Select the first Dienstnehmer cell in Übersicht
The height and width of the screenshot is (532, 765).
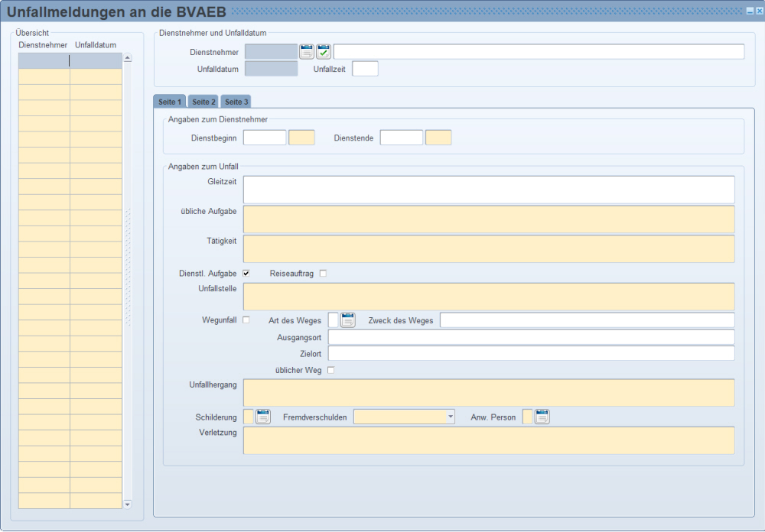pos(44,61)
